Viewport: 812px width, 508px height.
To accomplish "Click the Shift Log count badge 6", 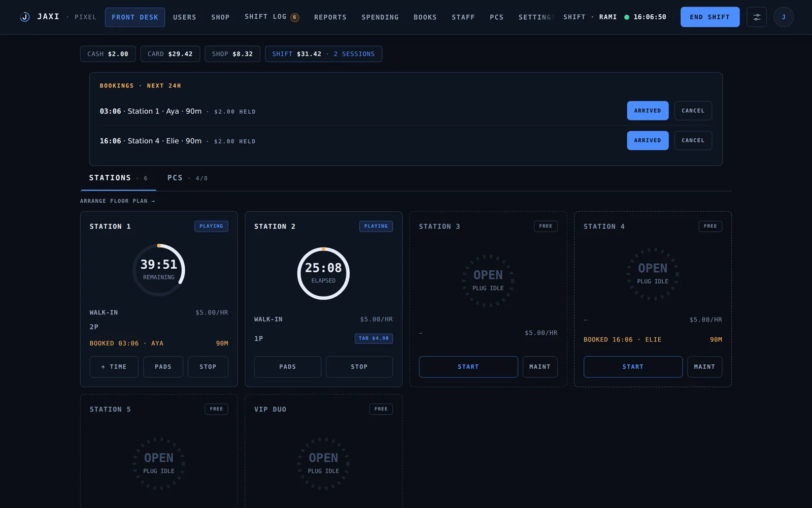I will pyautogui.click(x=294, y=17).
